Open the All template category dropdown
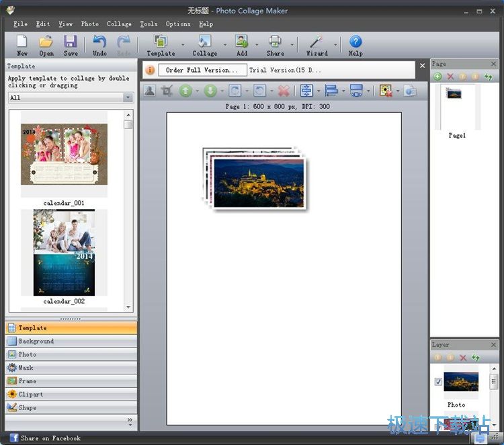The height and width of the screenshot is (445, 504). point(128,98)
